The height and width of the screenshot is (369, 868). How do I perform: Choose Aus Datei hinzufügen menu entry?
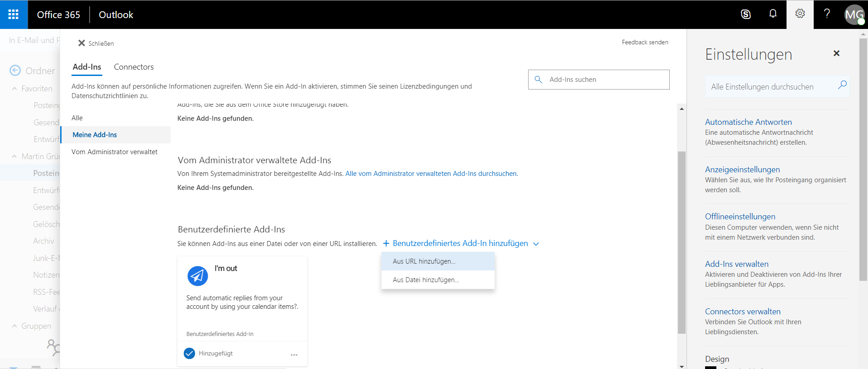426,280
